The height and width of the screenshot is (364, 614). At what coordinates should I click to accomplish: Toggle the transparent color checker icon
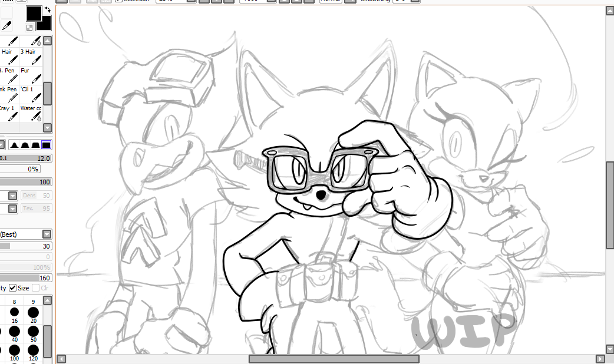(29, 28)
